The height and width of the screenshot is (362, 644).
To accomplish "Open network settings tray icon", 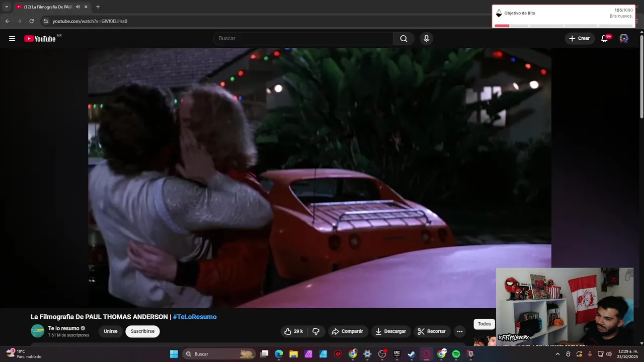I will pyautogui.click(x=600, y=354).
